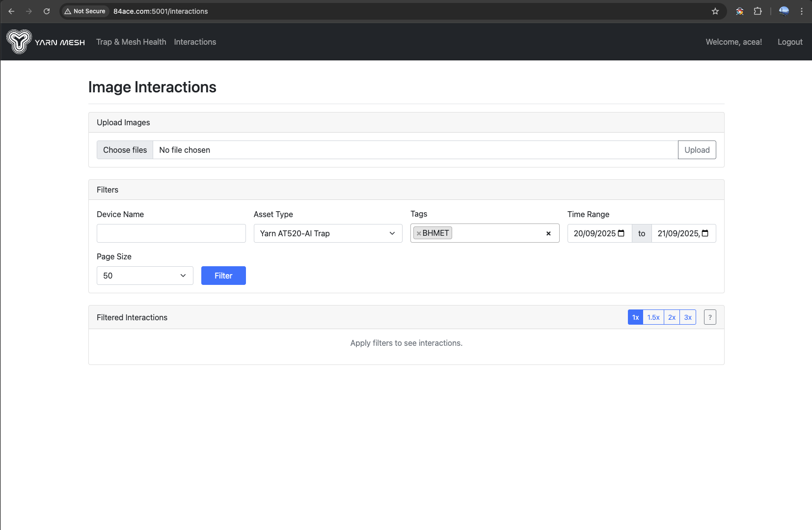This screenshot has width=812, height=530.
Task: Click the Yarn Mesh logo icon
Action: coord(19,42)
